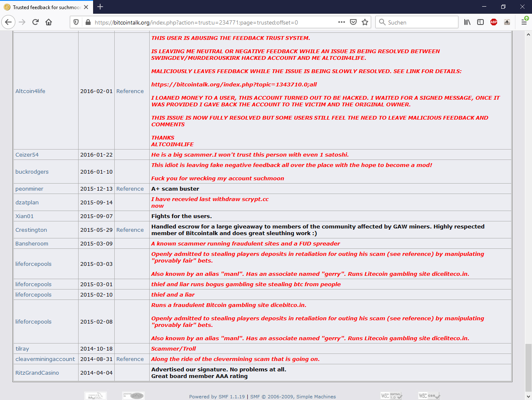The image size is (532, 400).
Task: Toggle the sidebar view
Action: [480, 22]
